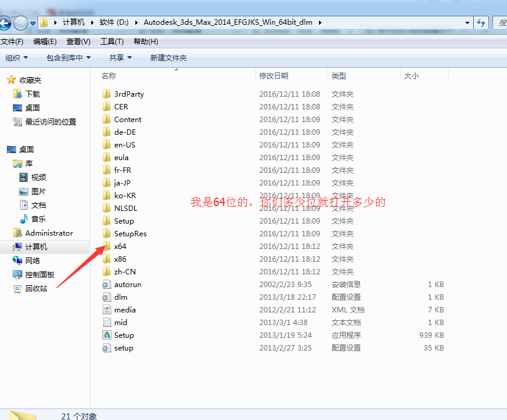Open the 工具(T) menu

112,42
